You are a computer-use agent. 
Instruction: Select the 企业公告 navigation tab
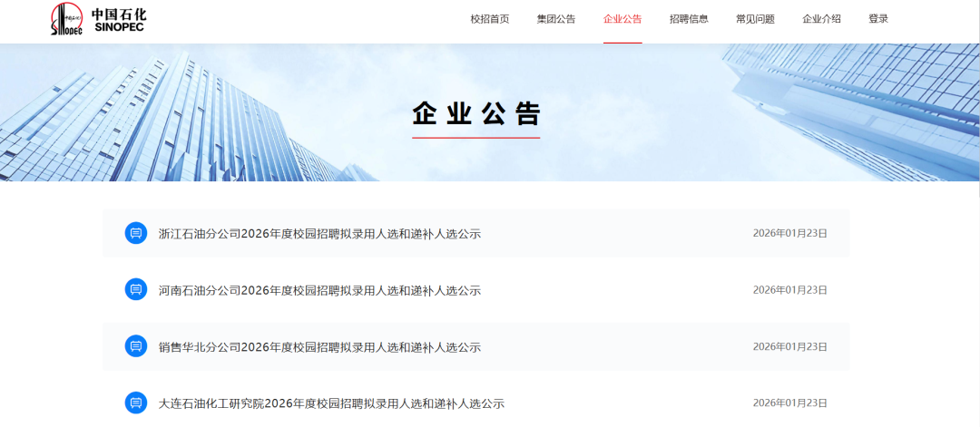click(x=622, y=19)
